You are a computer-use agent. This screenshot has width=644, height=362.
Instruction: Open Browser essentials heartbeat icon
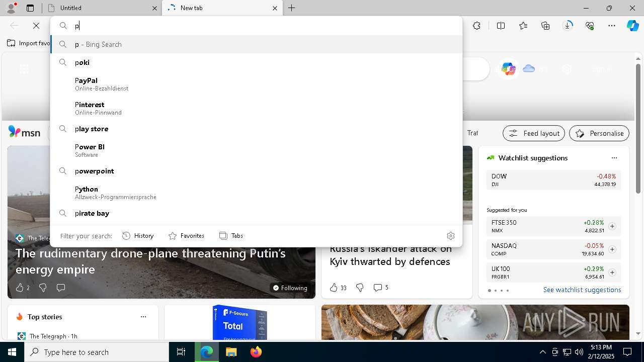[590, 26]
